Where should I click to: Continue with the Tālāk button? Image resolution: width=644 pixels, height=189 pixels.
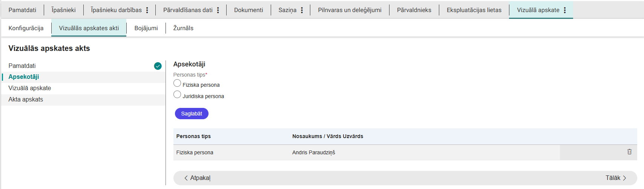pos(616,178)
